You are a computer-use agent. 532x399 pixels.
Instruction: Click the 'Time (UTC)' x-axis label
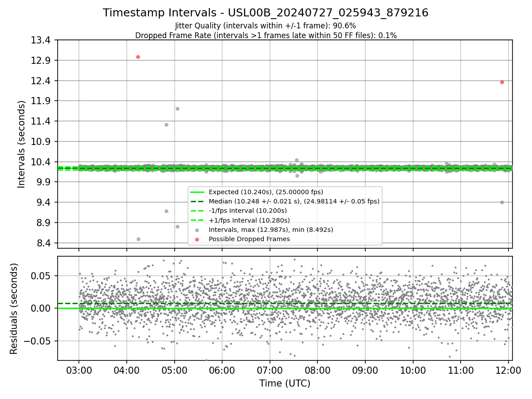click(285, 383)
